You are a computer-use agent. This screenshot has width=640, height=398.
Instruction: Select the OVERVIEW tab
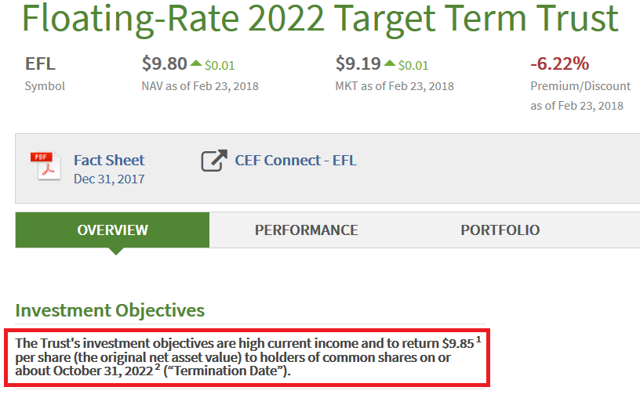pyautogui.click(x=112, y=230)
